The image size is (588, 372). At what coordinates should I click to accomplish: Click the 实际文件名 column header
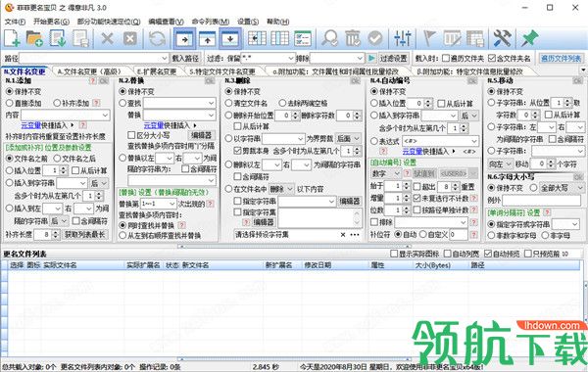60,265
